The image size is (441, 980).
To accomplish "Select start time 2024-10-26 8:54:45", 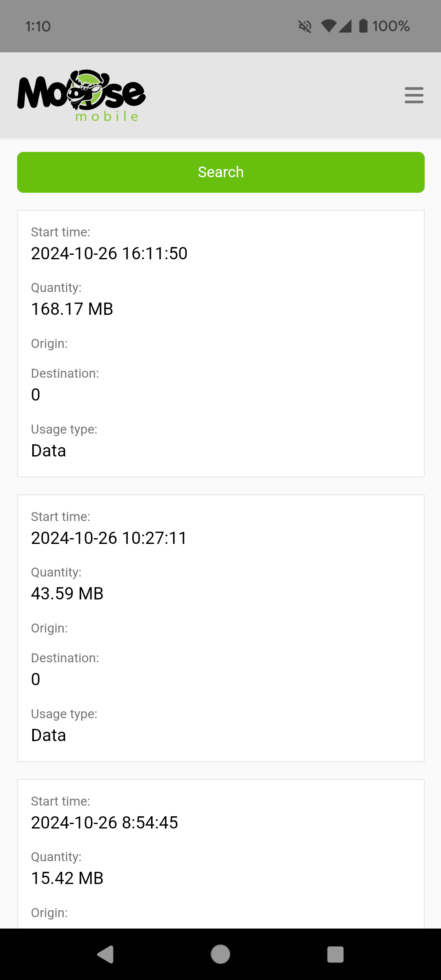I will pyautogui.click(x=105, y=823).
